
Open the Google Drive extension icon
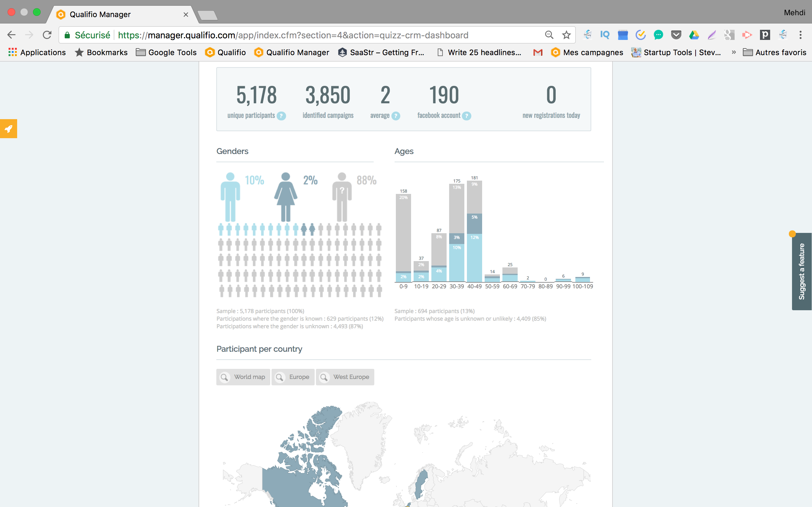pos(694,35)
